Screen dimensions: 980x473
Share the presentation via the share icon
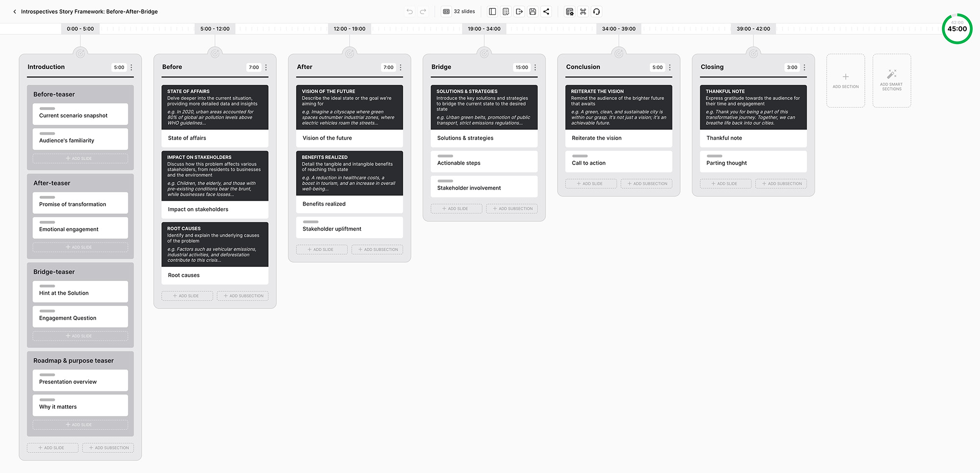click(x=546, y=11)
